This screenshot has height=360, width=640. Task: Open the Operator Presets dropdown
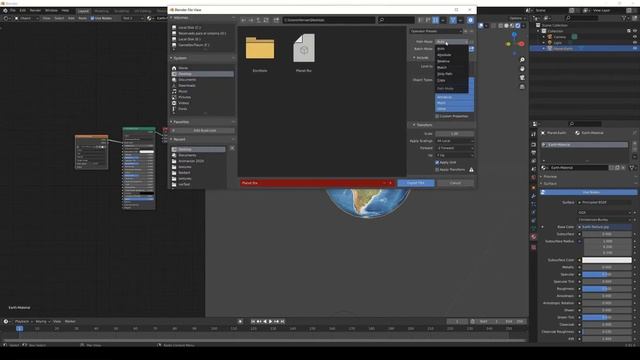pyautogui.click(x=436, y=31)
